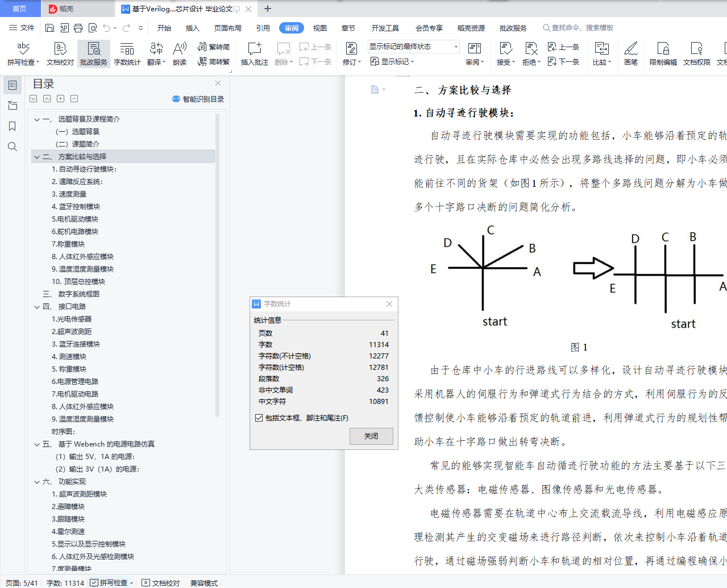
Task: Convert text with 简转繁
Action: (x=214, y=61)
